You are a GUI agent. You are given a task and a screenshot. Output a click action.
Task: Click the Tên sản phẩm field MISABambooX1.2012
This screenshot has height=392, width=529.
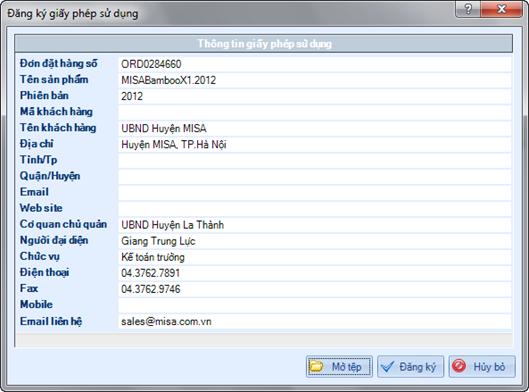click(x=315, y=80)
